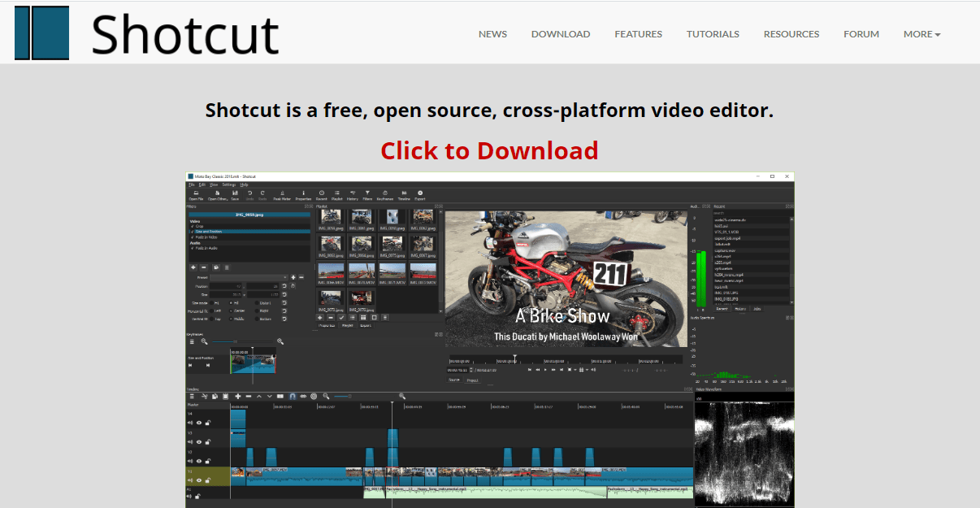Click the timeline scissors cut icon
The image size is (980, 508).
205,396
